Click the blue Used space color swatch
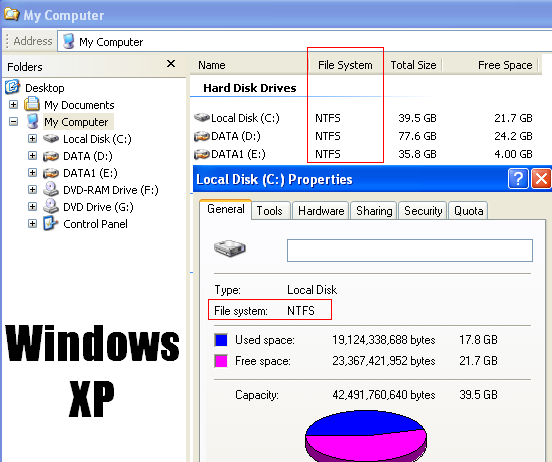This screenshot has height=462, width=552. tap(221, 340)
